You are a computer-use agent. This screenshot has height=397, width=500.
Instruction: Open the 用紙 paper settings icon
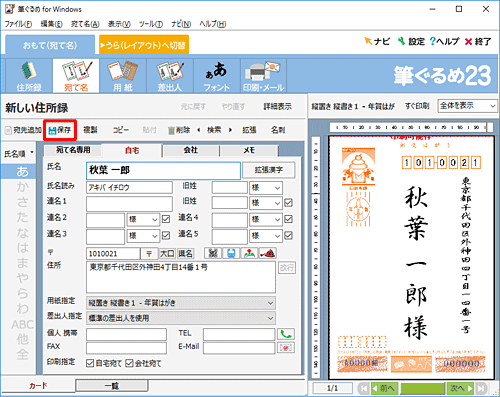pyautogui.click(x=123, y=76)
